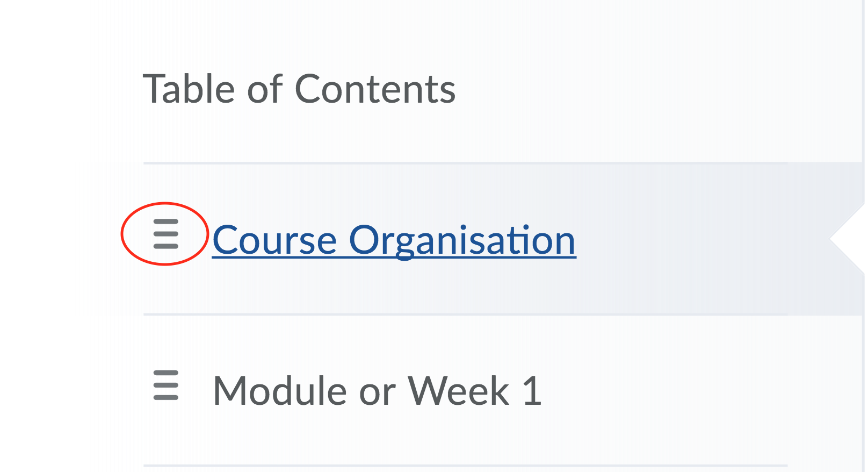
Task: Click the hamburger icon in the highlighted row
Action: [x=165, y=234]
